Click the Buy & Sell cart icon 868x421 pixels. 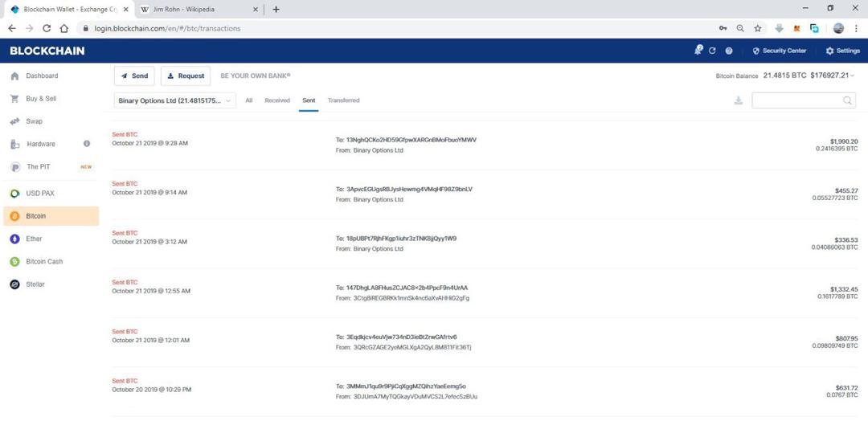15,99
